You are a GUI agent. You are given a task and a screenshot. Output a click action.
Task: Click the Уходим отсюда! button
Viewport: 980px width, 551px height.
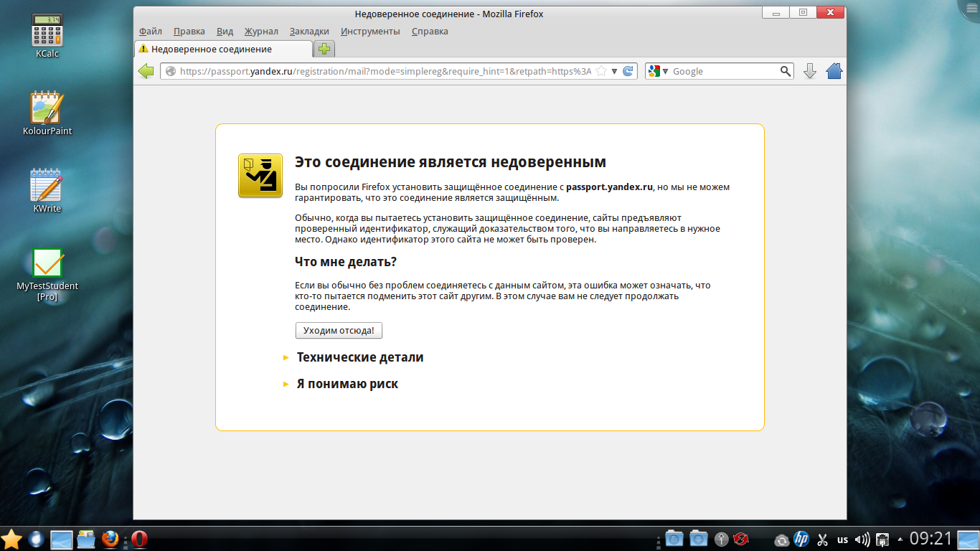[339, 330]
